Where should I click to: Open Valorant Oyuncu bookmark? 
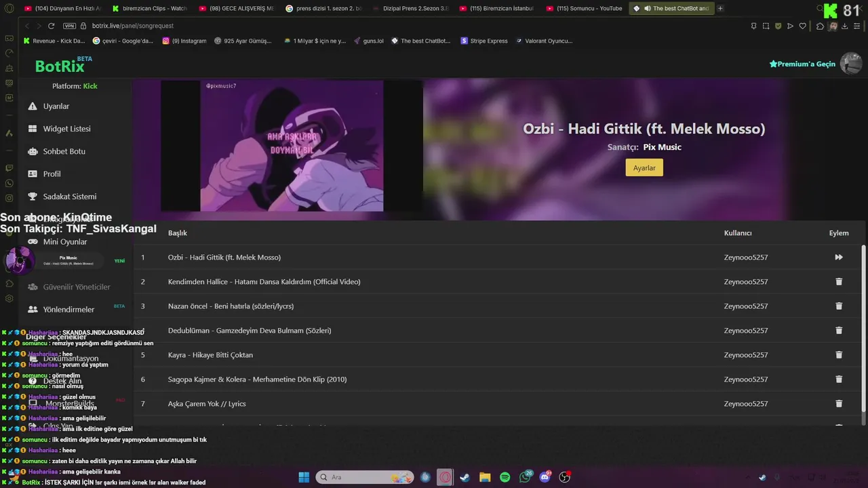545,41
